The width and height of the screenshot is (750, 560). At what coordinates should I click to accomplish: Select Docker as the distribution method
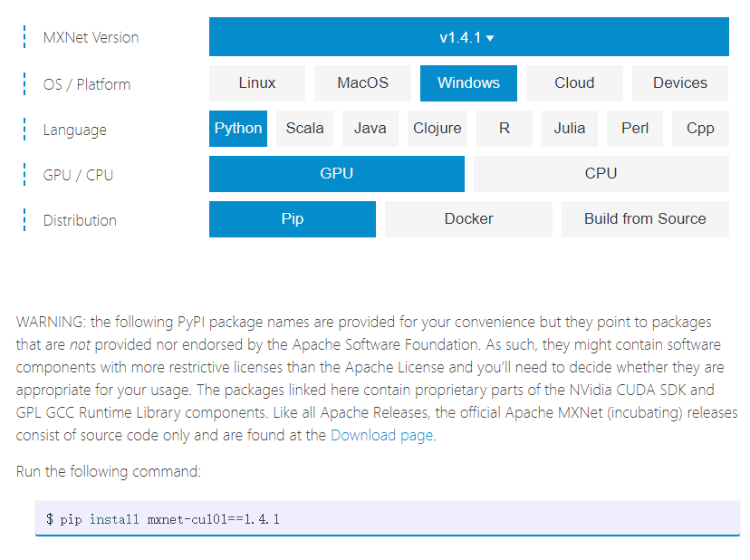468,218
